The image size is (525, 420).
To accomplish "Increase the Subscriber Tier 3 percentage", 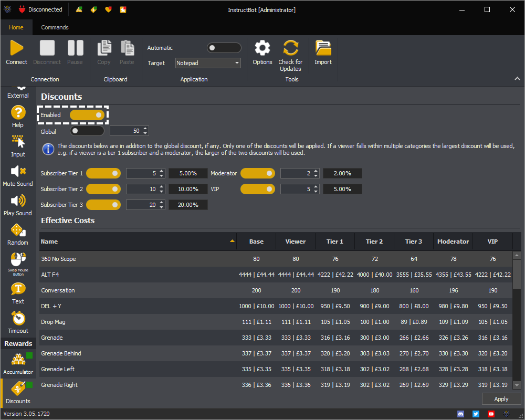I will tap(162, 203).
